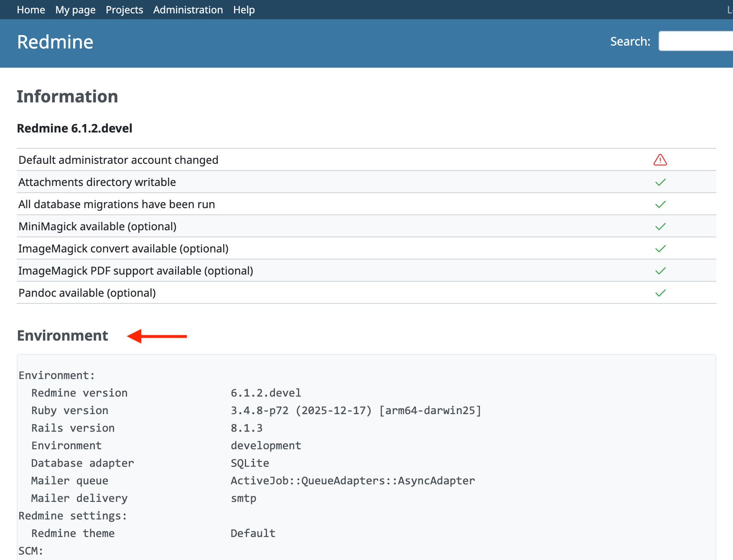Screen dimensions: 733x560
Task: Click the 'Redmine theme' label
Action: pyautogui.click(x=73, y=533)
